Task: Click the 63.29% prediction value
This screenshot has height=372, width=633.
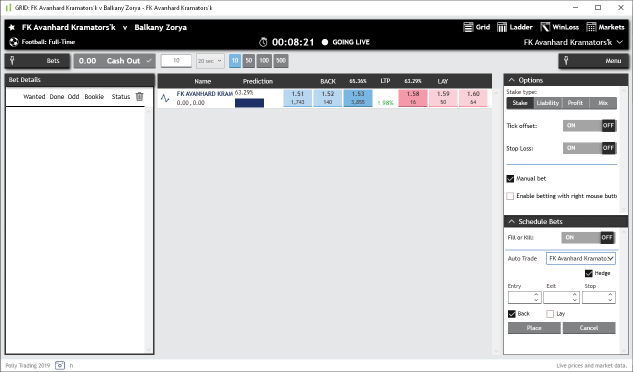Action: (x=244, y=93)
